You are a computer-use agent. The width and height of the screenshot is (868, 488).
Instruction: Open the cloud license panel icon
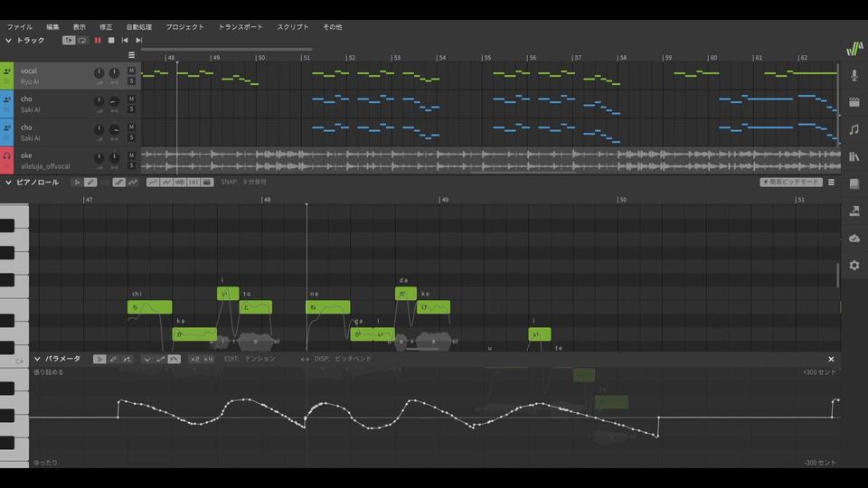pyautogui.click(x=854, y=238)
